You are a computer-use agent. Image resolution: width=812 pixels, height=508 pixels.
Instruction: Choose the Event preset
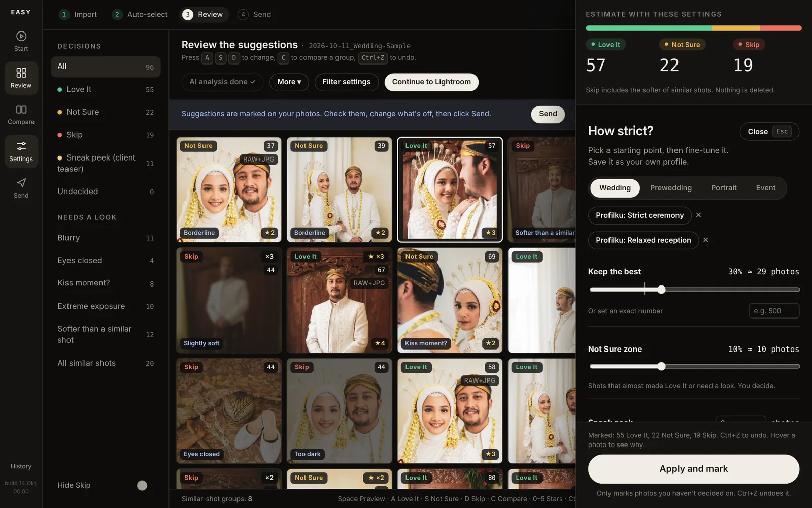tap(765, 188)
